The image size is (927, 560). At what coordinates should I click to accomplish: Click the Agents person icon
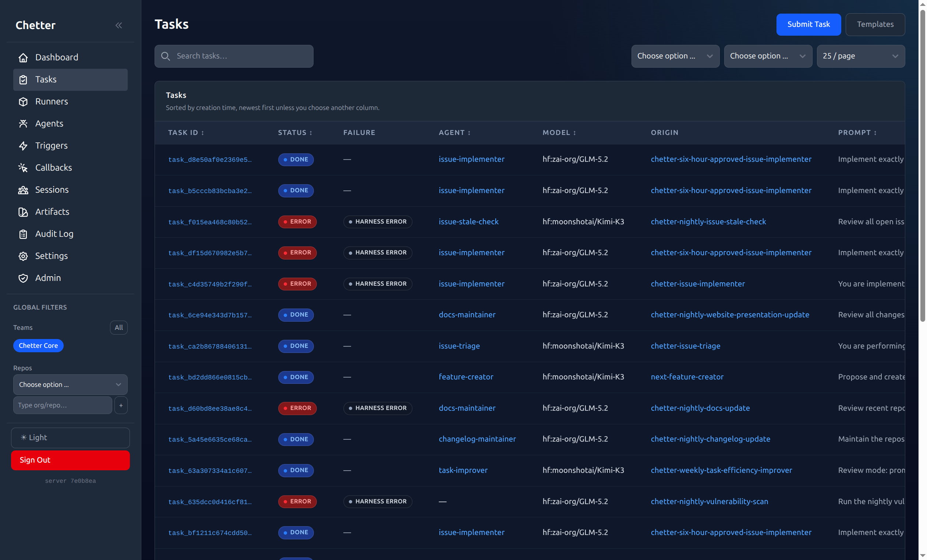tap(23, 124)
